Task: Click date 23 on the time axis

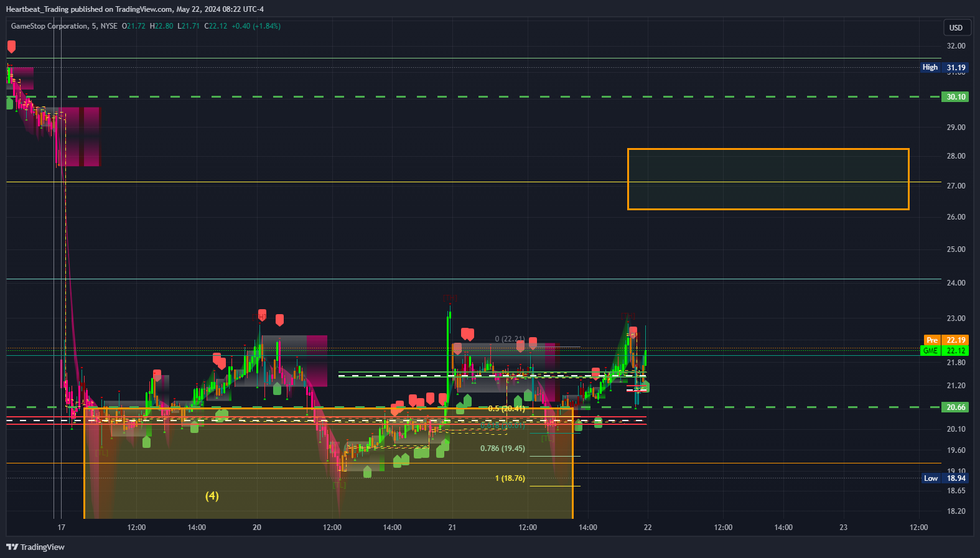Action: click(843, 528)
